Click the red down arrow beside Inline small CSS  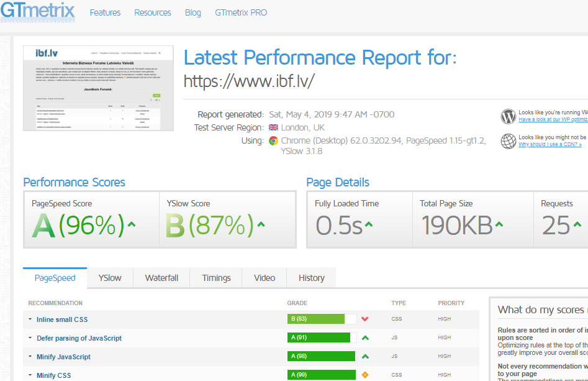click(x=365, y=319)
